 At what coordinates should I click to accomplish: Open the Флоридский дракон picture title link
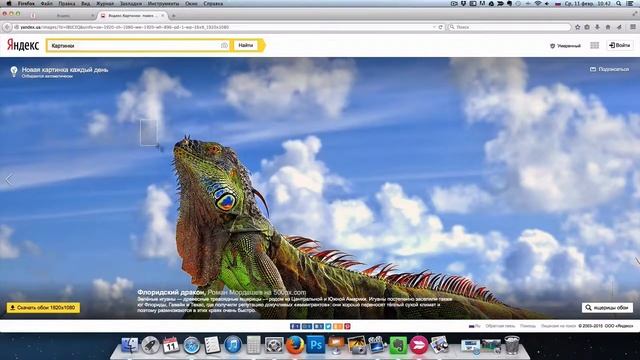(171, 292)
